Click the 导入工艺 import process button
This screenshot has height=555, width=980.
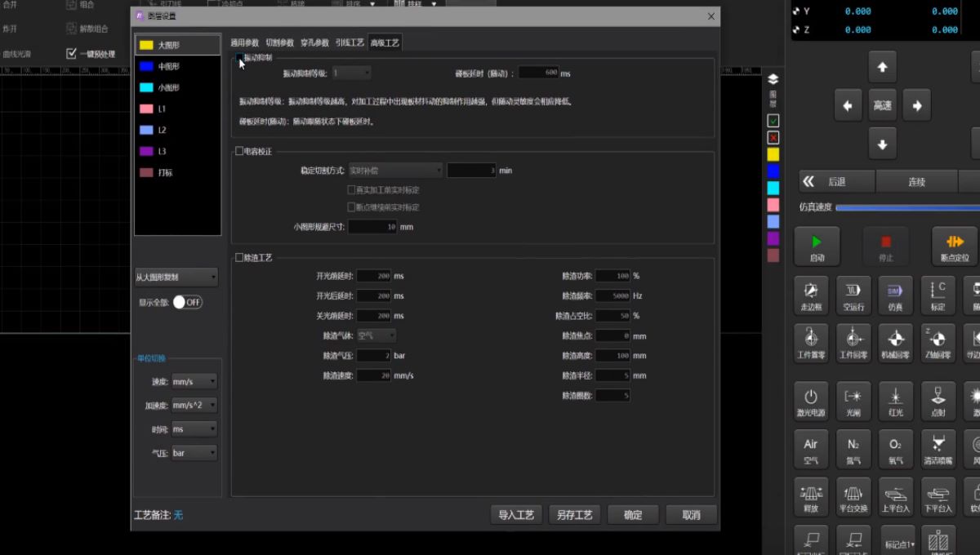516,514
